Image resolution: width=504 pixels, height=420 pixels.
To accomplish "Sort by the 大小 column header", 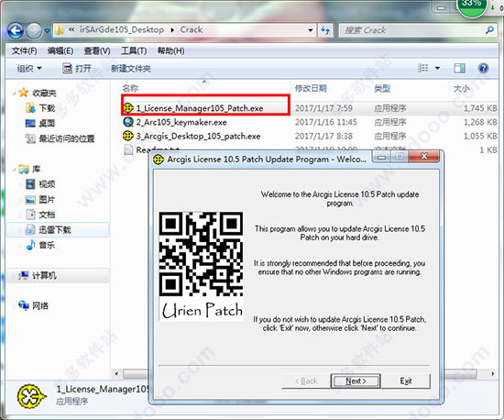I will (x=462, y=88).
